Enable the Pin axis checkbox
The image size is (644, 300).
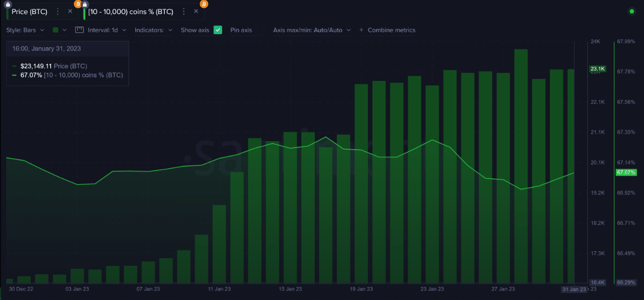(x=260, y=30)
